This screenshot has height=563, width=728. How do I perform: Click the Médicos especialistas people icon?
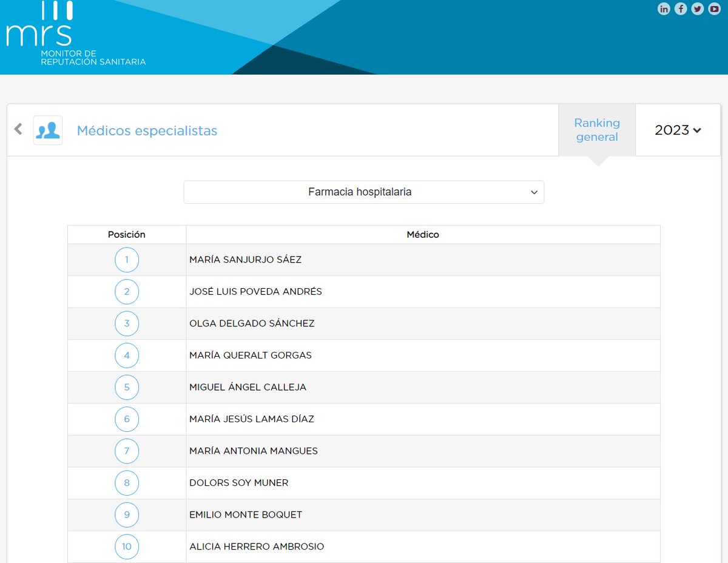(48, 130)
